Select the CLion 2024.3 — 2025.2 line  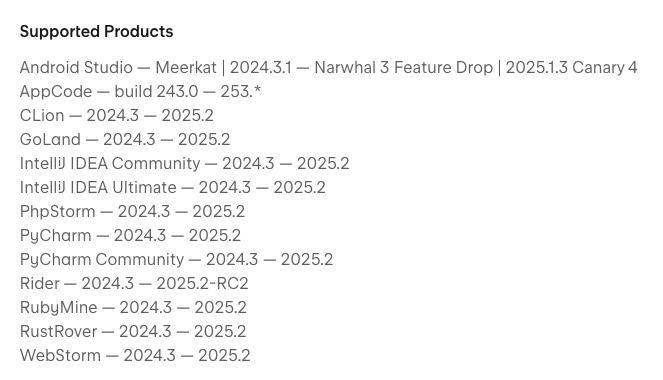[117, 115]
